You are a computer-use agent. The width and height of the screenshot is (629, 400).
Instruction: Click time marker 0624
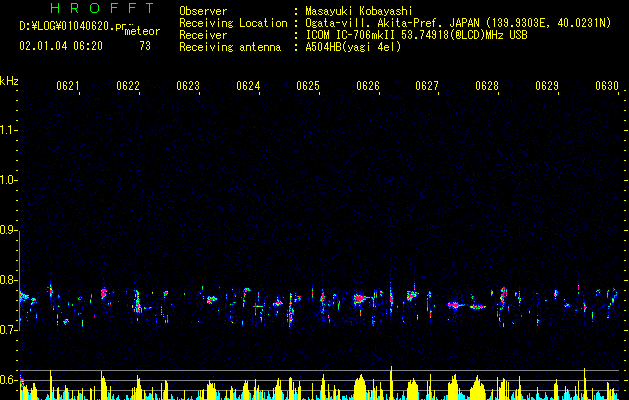(x=248, y=85)
